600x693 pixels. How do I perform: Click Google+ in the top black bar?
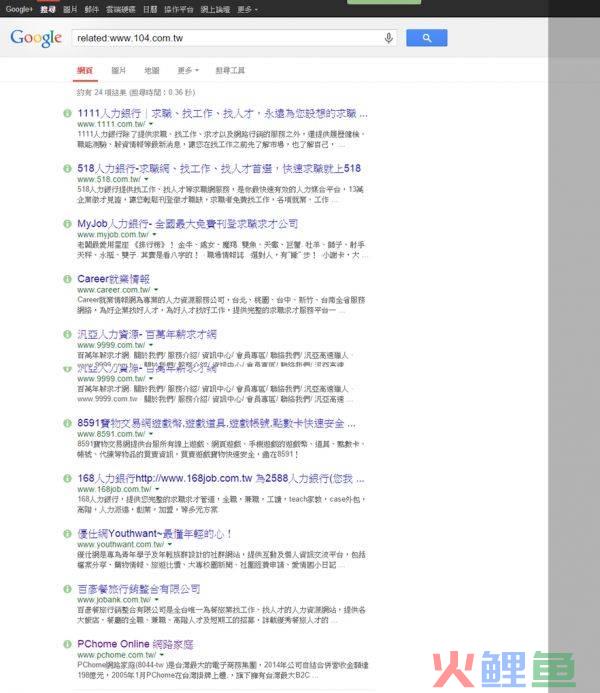[19, 9]
